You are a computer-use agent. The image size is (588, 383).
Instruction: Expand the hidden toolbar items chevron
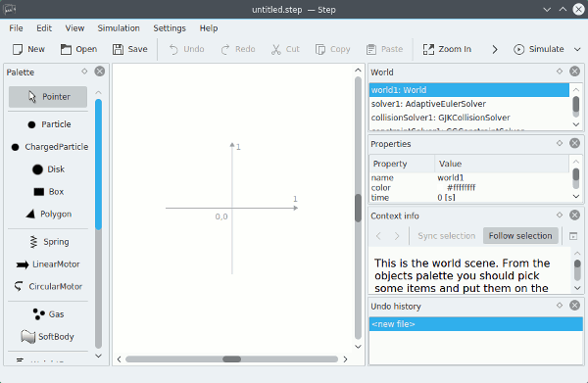pos(495,49)
